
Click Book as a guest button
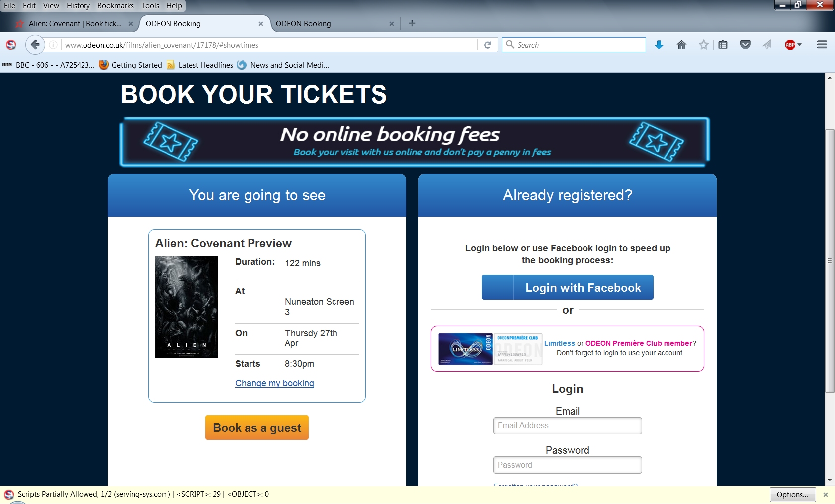tap(257, 427)
